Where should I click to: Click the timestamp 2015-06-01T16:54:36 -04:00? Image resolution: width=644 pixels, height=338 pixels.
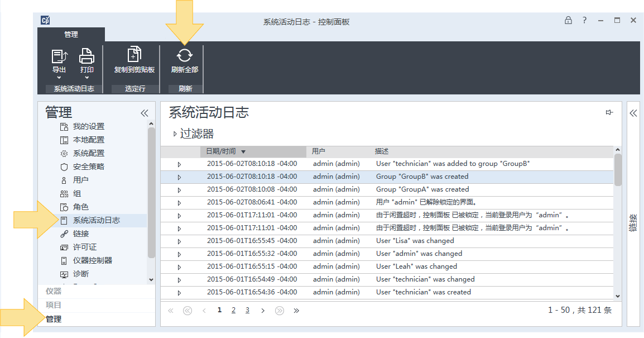tap(252, 292)
